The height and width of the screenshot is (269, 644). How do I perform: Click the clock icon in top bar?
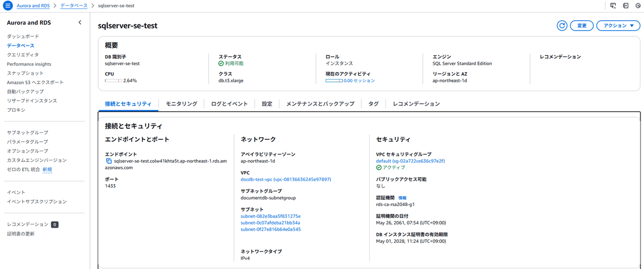click(x=638, y=6)
